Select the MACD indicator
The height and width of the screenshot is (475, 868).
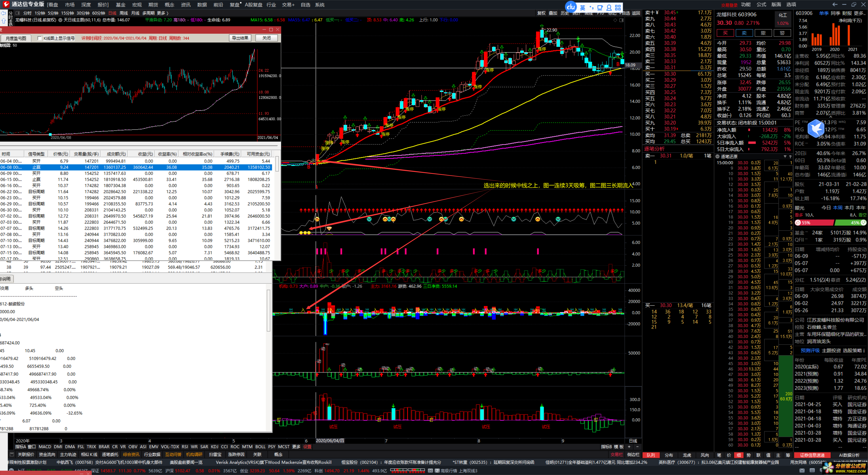45,447
